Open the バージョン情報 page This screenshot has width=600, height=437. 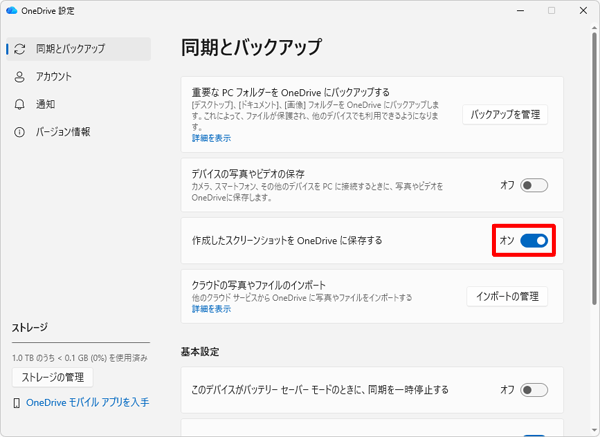(x=78, y=132)
